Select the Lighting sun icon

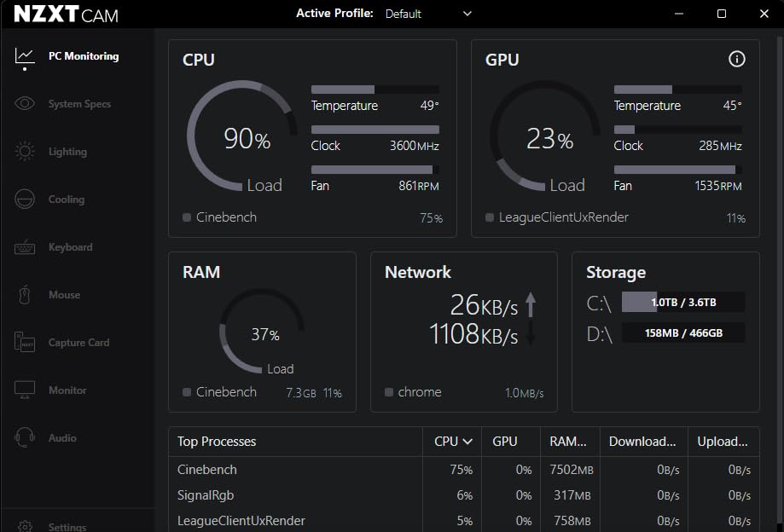click(x=25, y=152)
